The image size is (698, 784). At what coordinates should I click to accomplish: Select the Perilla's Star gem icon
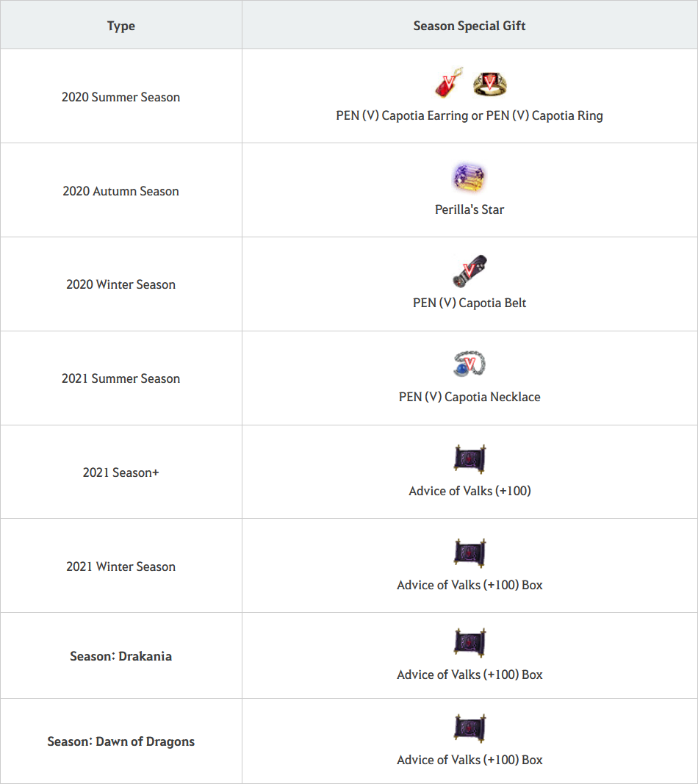pyautogui.click(x=469, y=177)
